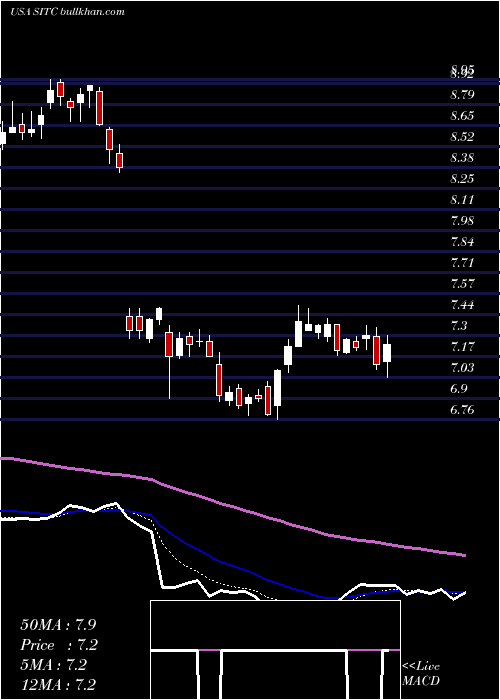Click the 6.76 price axis label
Image resolution: width=500 pixels, height=700 pixels.
(462, 410)
